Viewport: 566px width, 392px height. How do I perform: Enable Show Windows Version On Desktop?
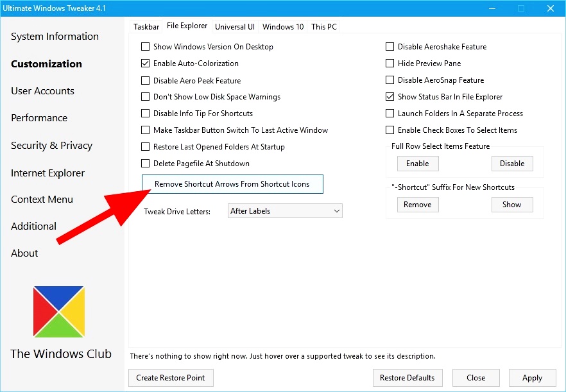[145, 47]
